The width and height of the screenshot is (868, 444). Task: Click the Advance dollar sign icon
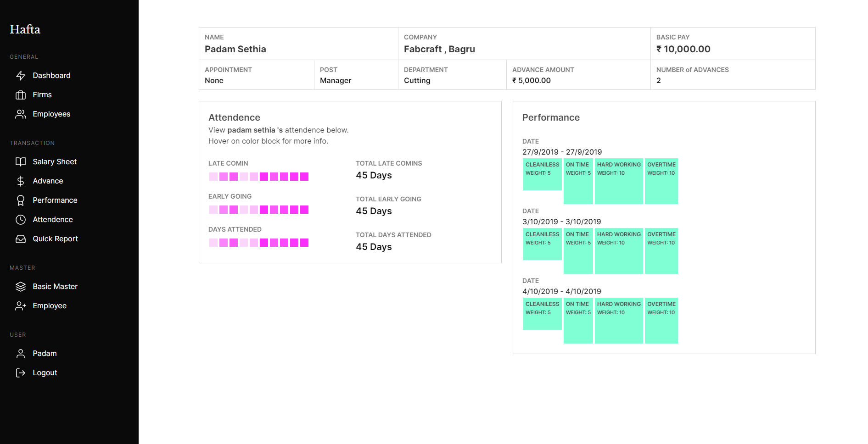pos(21,181)
